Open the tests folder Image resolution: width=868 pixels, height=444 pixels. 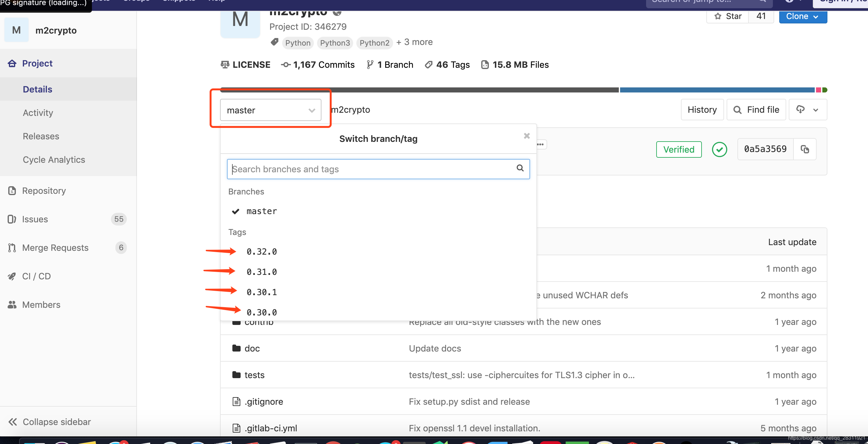pyautogui.click(x=254, y=375)
